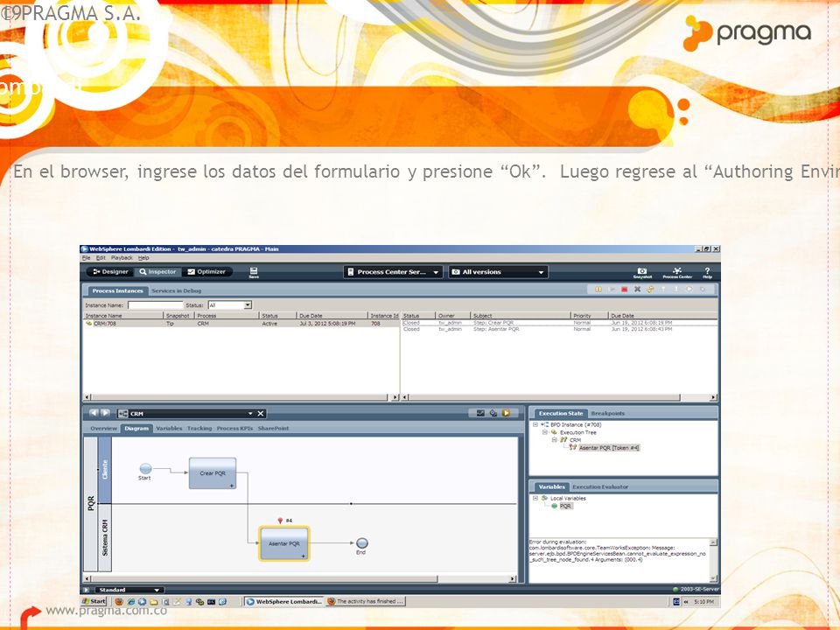This screenshot has height=630, width=840.
Task: Switch to 'The activity has finished' taskbar window
Action: click(x=366, y=602)
